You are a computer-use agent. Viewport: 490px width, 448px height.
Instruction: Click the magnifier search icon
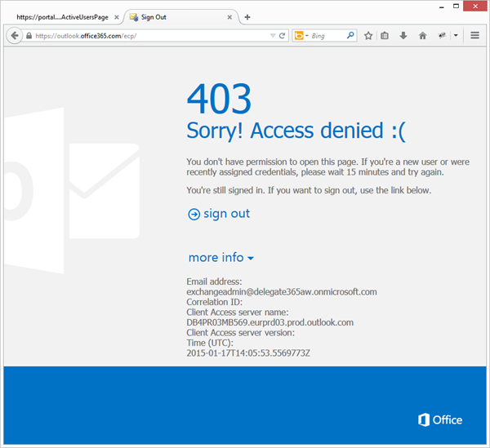click(x=350, y=35)
